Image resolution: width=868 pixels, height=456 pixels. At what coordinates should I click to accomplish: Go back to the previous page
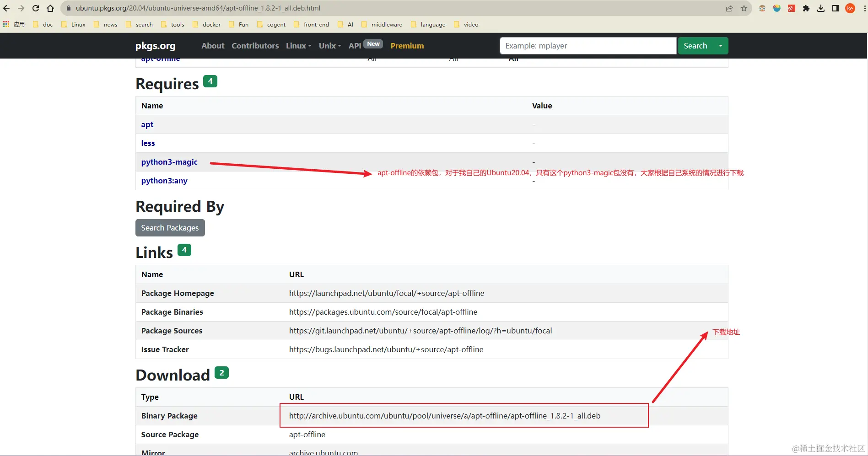[6, 8]
